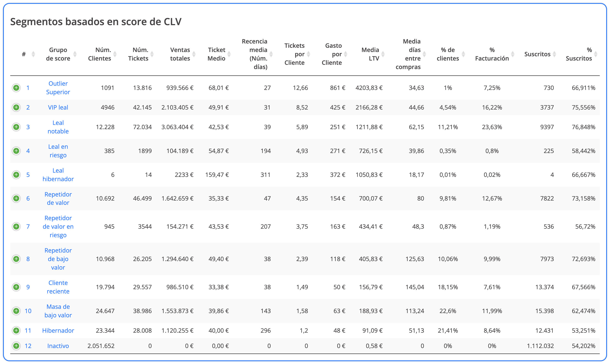Image resolution: width=610 pixels, height=364 pixels.
Task: Sort by Media LTV column arrows
Action: tap(383, 54)
